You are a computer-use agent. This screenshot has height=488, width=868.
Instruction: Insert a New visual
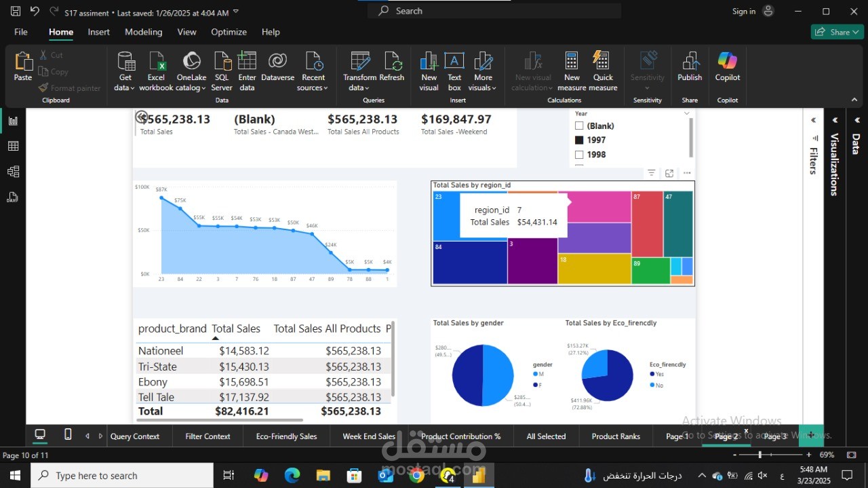point(429,71)
